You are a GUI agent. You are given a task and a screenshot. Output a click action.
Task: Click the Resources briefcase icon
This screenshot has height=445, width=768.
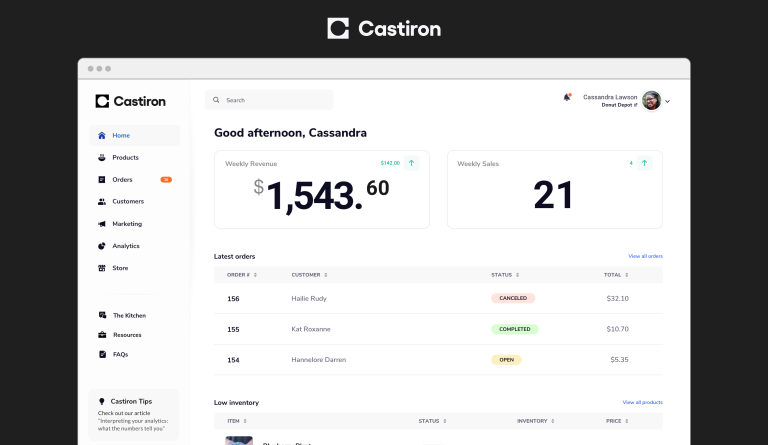pyautogui.click(x=102, y=335)
